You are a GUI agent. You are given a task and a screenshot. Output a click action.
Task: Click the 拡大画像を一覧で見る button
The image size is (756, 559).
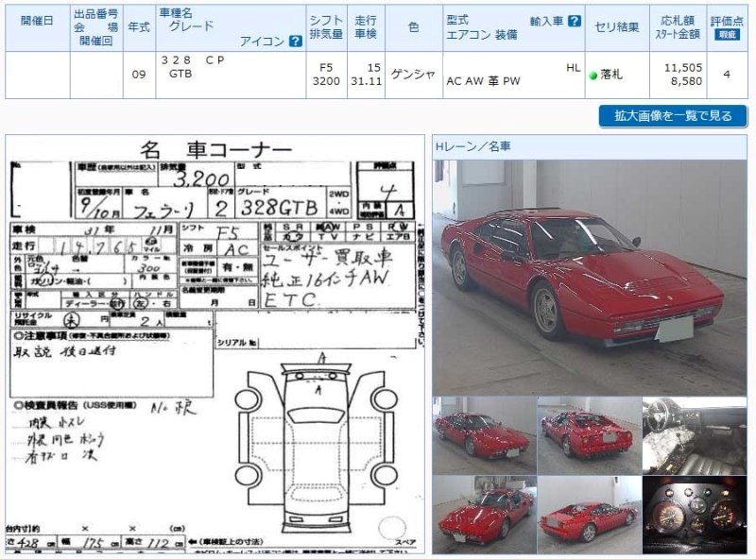pos(673,116)
